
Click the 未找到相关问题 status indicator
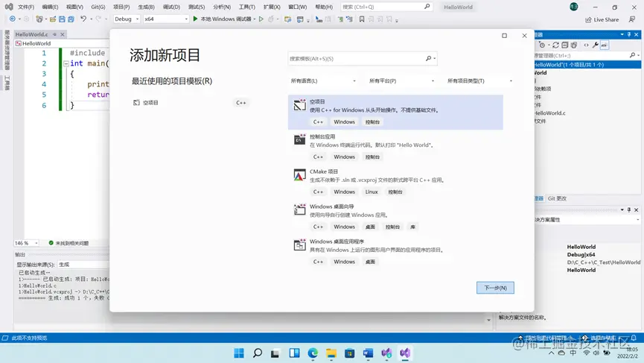(x=68, y=243)
